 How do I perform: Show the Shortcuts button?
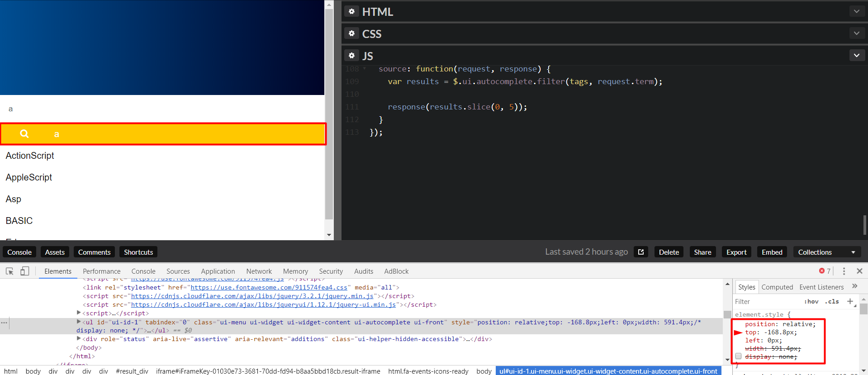[x=138, y=252]
